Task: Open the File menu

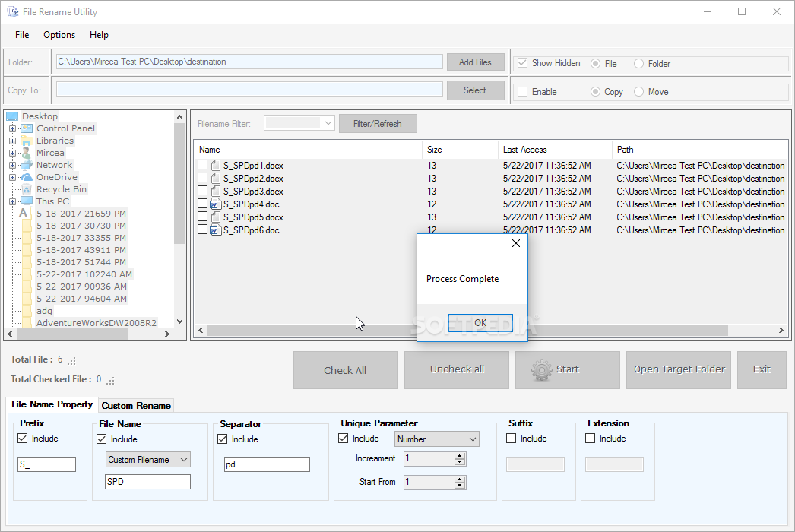Action: 22,35
